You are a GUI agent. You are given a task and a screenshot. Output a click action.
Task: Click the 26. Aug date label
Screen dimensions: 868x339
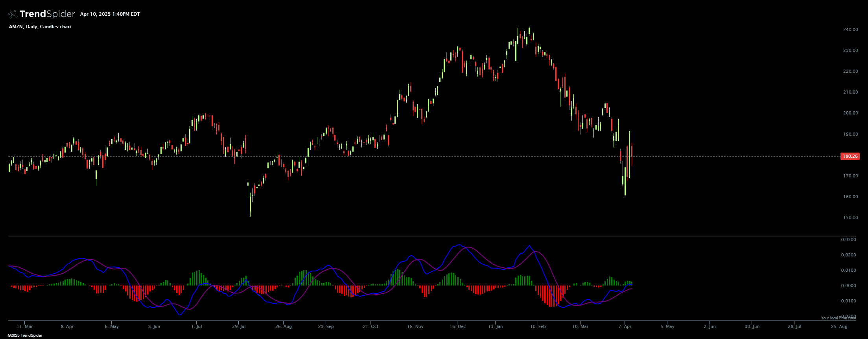pyautogui.click(x=284, y=326)
